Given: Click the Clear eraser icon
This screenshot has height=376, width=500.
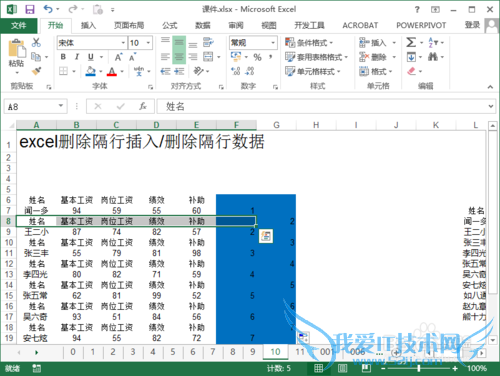Looking at the screenshot, I should coord(411,71).
